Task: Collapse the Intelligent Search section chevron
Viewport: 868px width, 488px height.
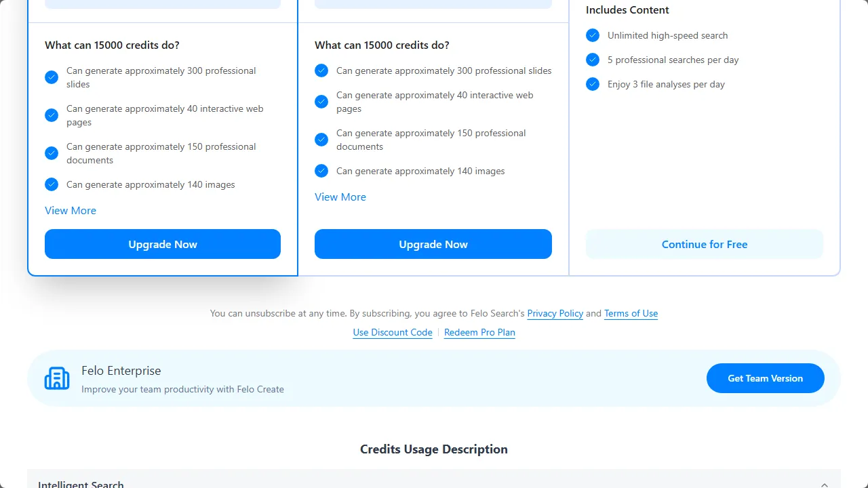Action: (825, 485)
